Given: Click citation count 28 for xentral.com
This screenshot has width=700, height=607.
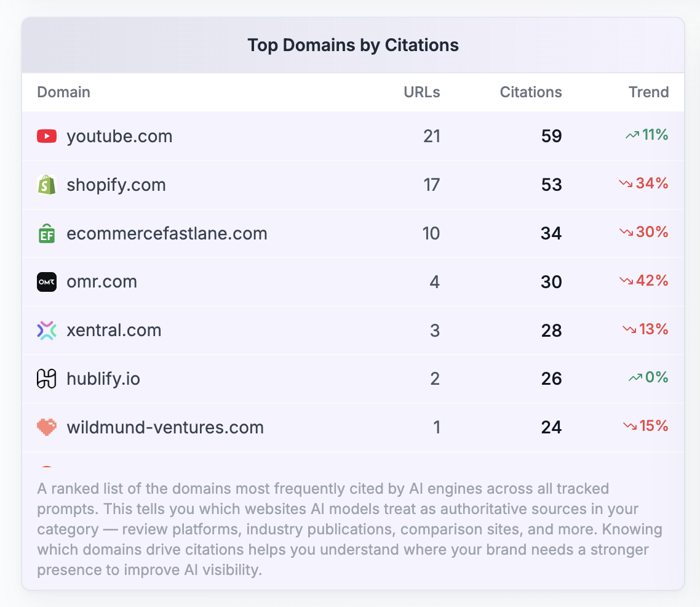Looking at the screenshot, I should pyautogui.click(x=551, y=331).
